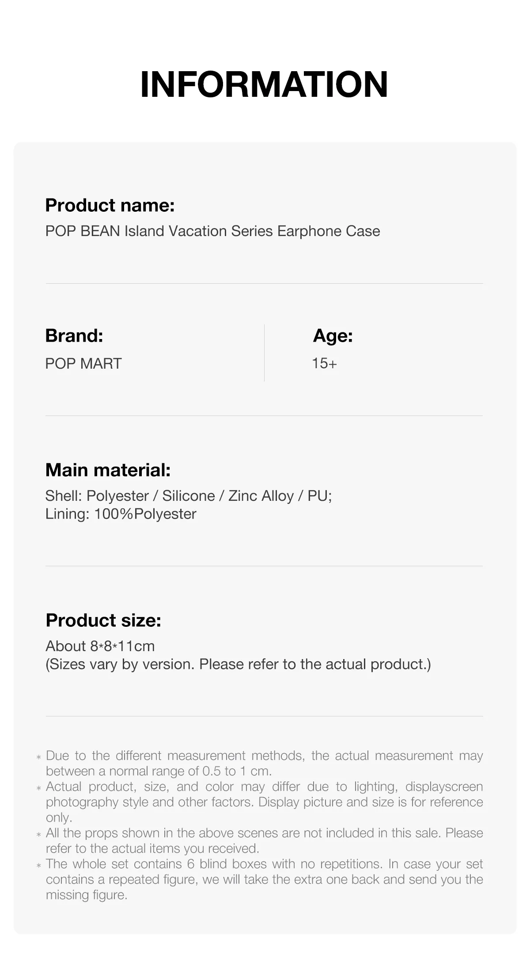
Task: Click the lighting and color disclaimer
Action: (x=265, y=802)
